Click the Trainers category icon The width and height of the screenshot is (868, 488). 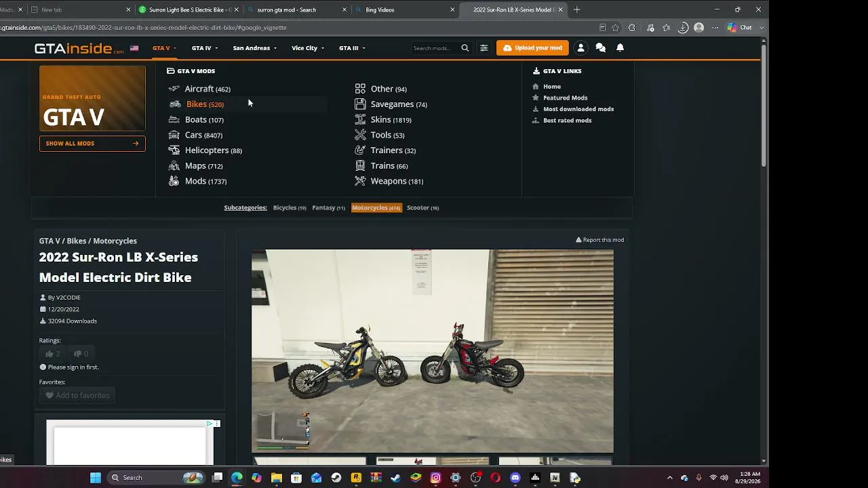tap(360, 150)
